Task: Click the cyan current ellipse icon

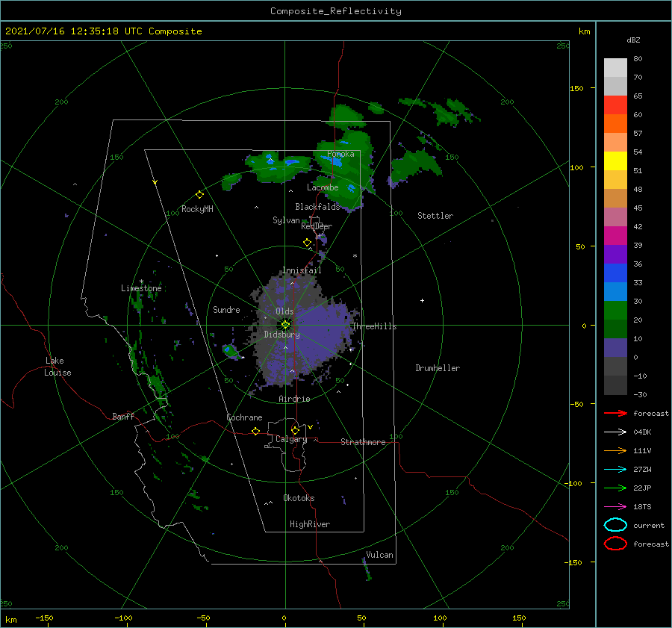Action: click(615, 525)
